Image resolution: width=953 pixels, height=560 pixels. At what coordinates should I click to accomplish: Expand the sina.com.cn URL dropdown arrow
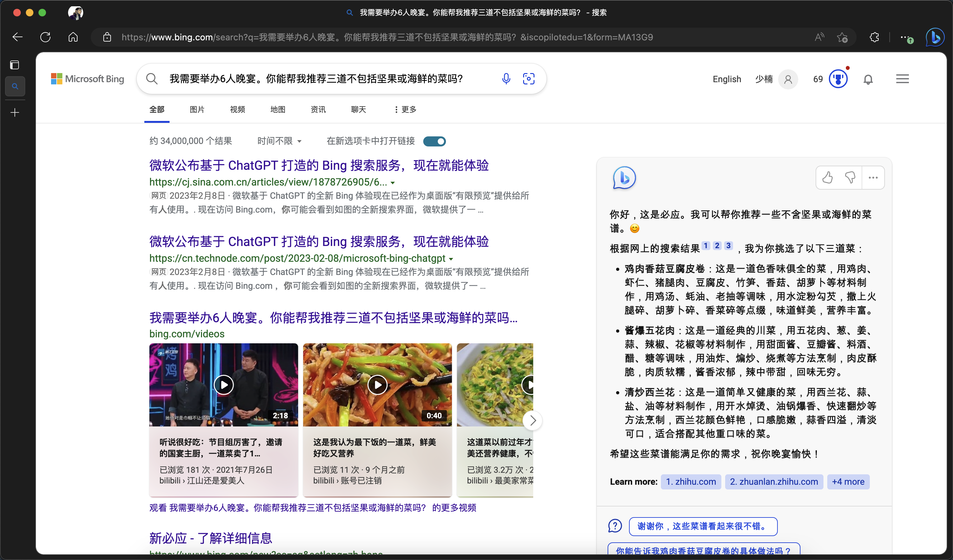(x=393, y=183)
